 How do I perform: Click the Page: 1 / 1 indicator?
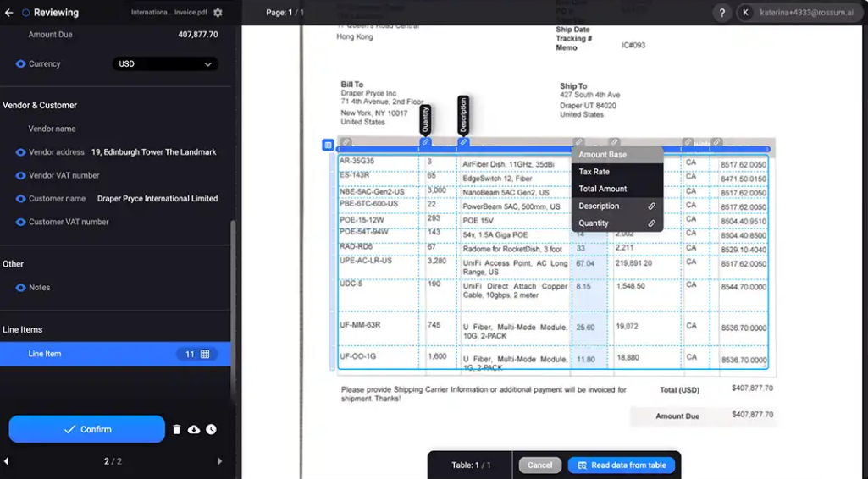(285, 12)
